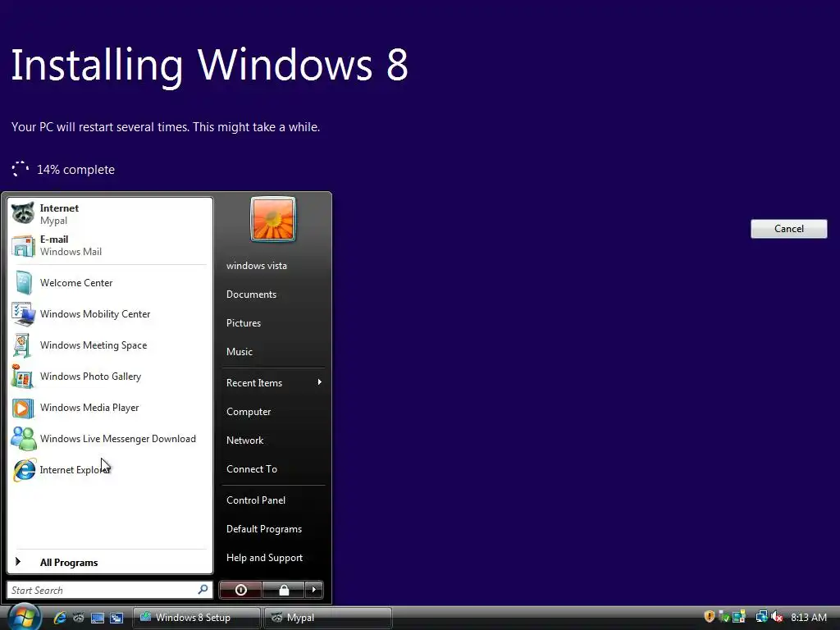Launch Windows Mobility Center
Image resolution: width=840 pixels, height=630 pixels.
pos(110,314)
